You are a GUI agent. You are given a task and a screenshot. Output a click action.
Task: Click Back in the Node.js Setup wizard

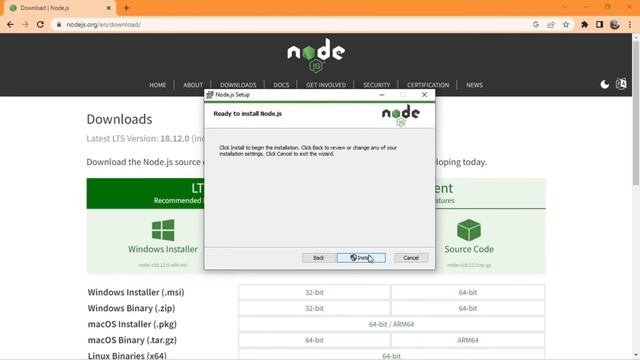tap(318, 258)
